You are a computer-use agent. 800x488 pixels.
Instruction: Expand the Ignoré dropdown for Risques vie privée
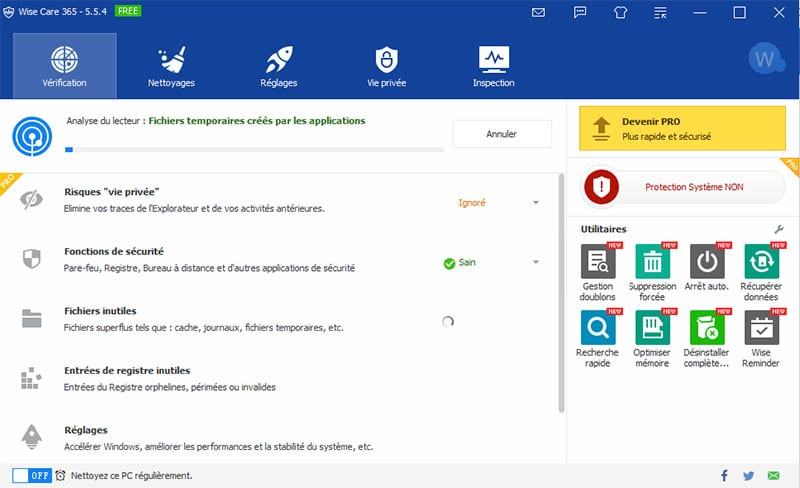point(536,203)
